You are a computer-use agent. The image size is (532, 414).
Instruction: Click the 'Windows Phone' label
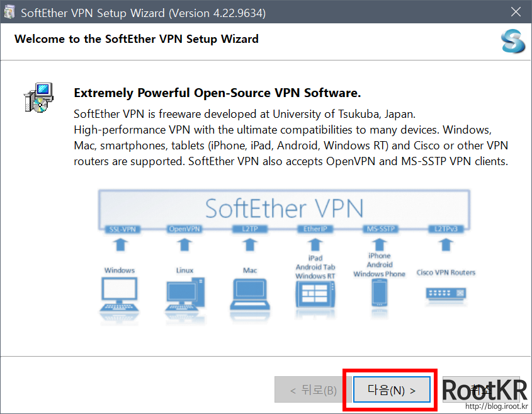click(x=379, y=273)
